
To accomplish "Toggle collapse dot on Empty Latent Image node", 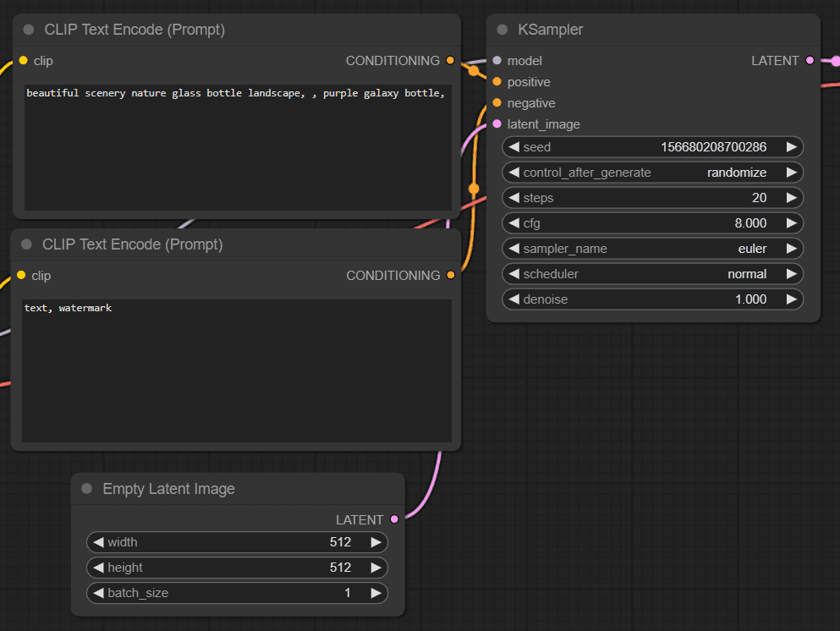I will tap(87, 489).
